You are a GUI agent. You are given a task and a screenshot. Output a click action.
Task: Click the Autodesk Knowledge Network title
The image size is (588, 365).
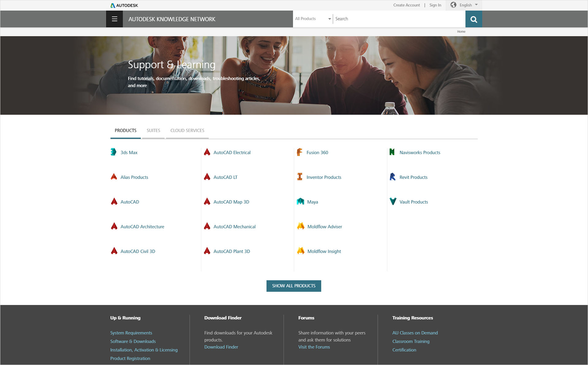coord(172,19)
